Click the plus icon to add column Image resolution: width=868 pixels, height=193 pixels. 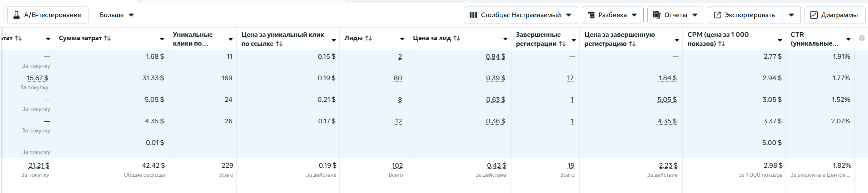point(862,38)
